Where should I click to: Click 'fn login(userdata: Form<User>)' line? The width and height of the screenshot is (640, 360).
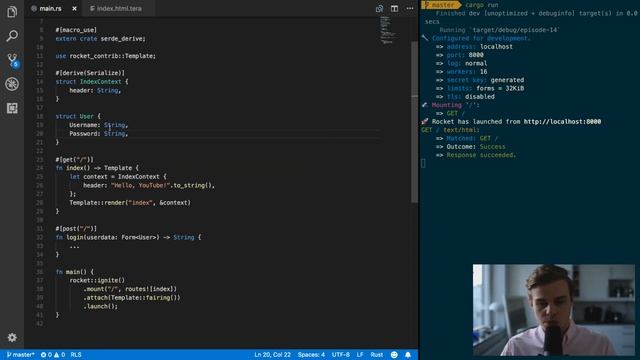(x=128, y=237)
